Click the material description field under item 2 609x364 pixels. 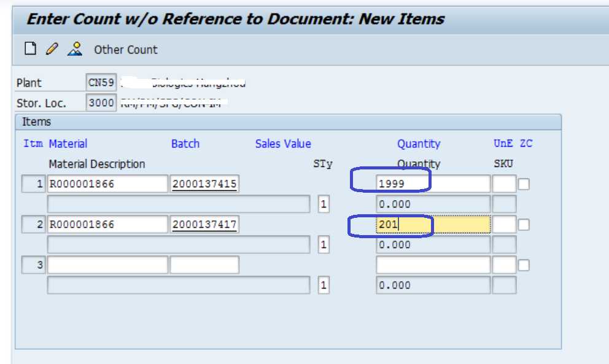(179, 245)
